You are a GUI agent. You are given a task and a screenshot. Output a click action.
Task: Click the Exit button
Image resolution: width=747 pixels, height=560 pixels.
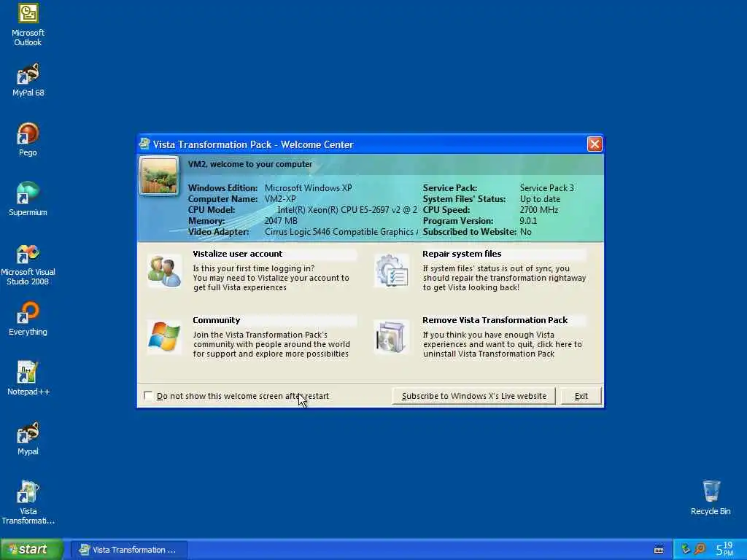tap(581, 396)
